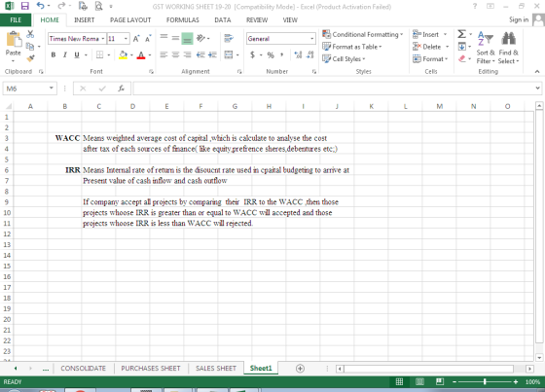Viewport: 545px width, 392px height.
Task: Click the Format Painter brush icon
Action: tap(30, 58)
